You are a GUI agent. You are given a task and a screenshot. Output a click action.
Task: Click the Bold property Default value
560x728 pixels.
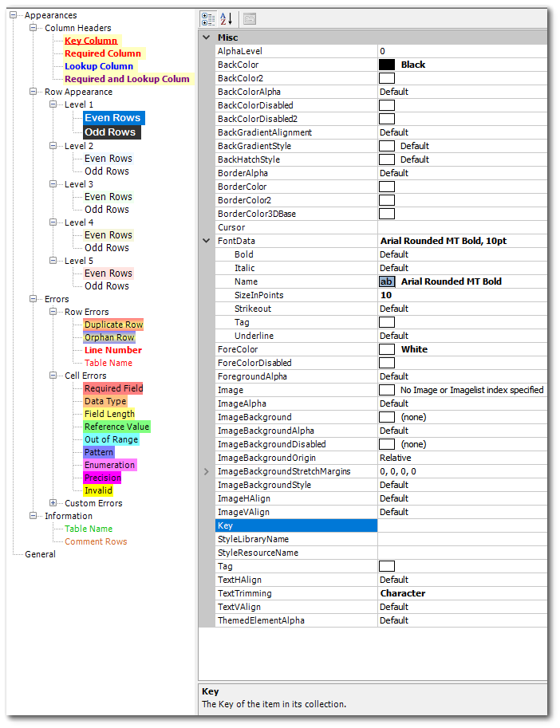coord(394,254)
